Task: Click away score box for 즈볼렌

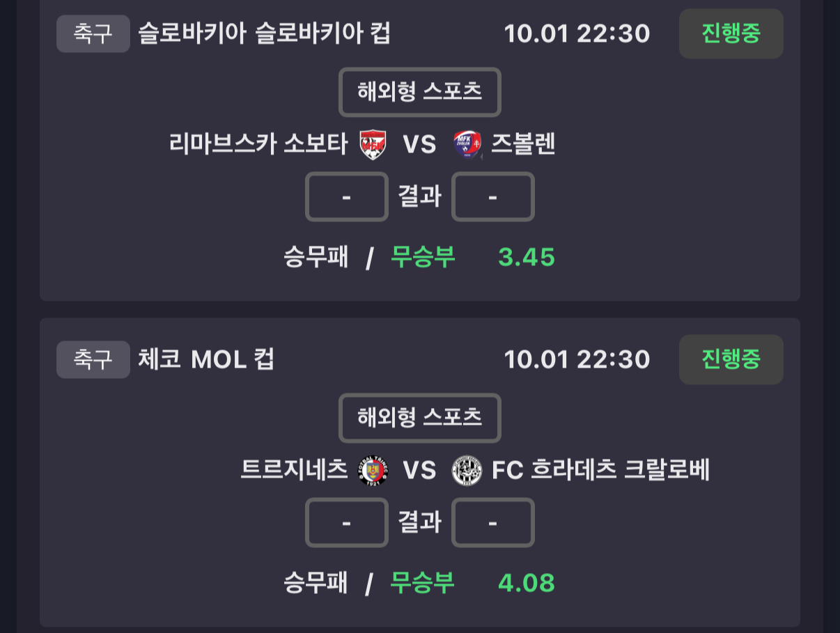Action: click(x=492, y=197)
